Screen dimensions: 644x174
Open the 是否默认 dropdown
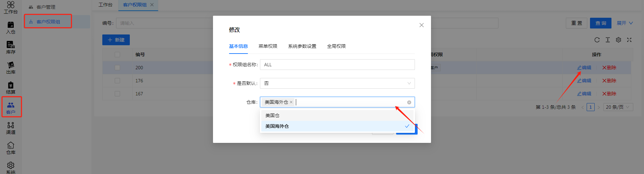point(337,83)
